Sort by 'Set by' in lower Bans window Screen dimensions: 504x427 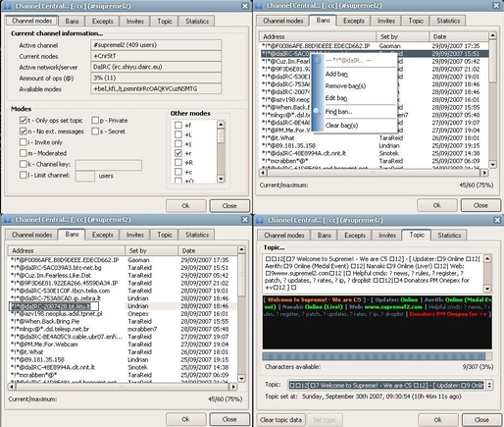(151, 250)
